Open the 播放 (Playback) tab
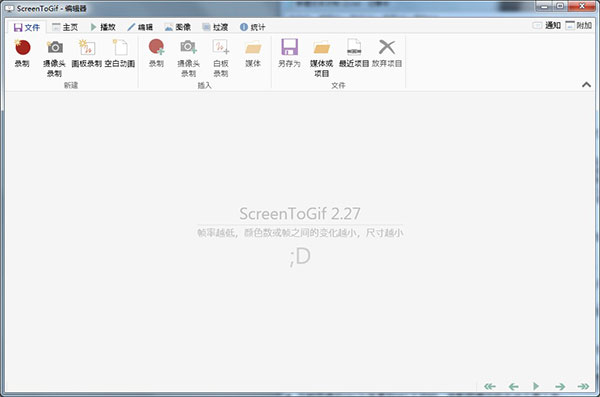Viewport: 600px width, 397px height. tap(103, 27)
